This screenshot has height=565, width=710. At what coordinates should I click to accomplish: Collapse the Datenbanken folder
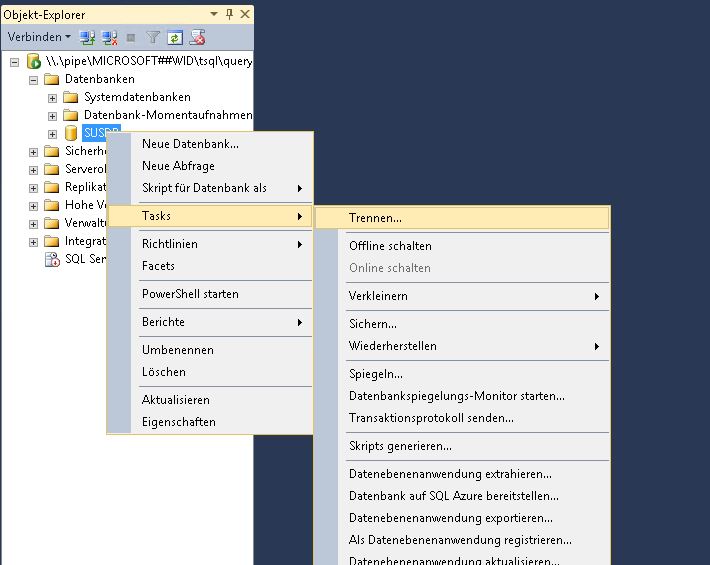(33, 80)
